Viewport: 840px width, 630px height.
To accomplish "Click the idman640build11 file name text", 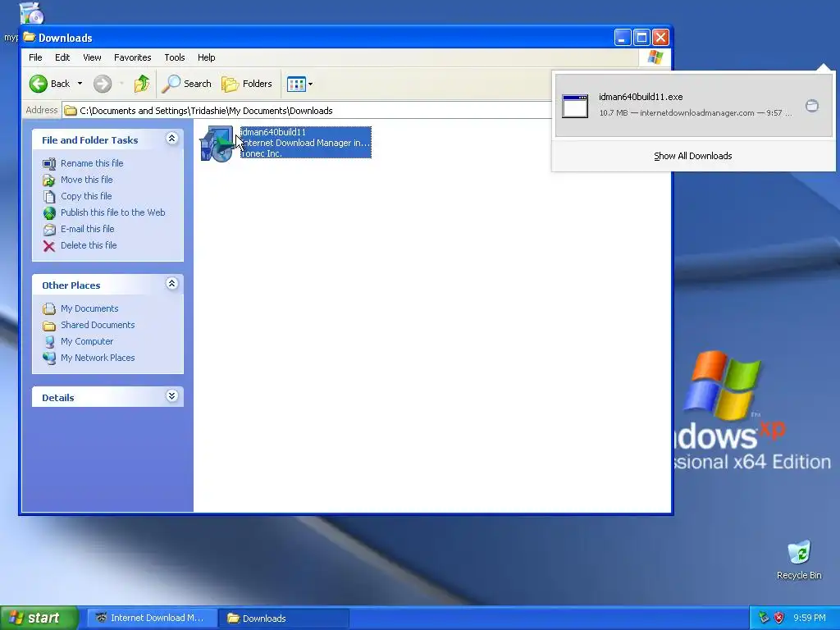I will pyautogui.click(x=274, y=132).
